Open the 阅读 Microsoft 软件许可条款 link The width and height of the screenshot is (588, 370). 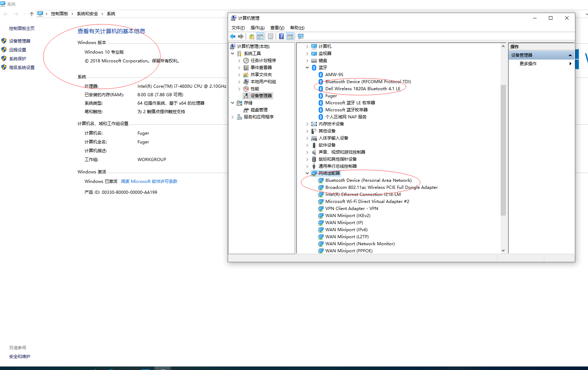149,181
